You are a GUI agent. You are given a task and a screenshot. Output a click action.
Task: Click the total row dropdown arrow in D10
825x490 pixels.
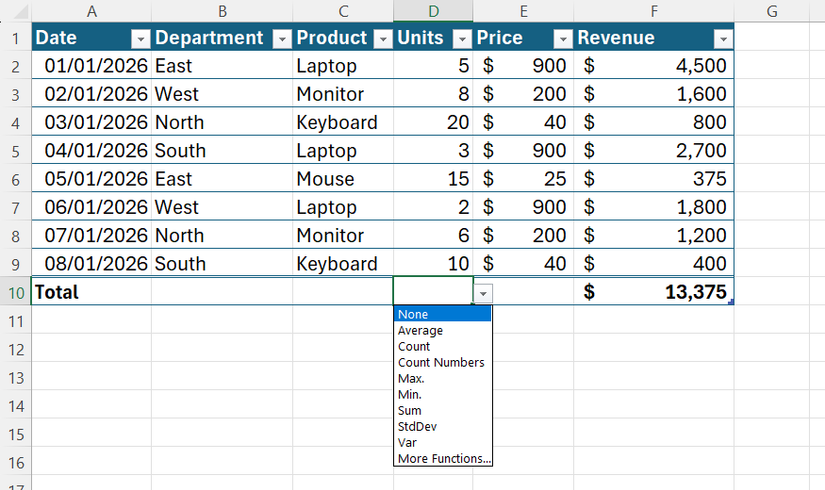[483, 293]
